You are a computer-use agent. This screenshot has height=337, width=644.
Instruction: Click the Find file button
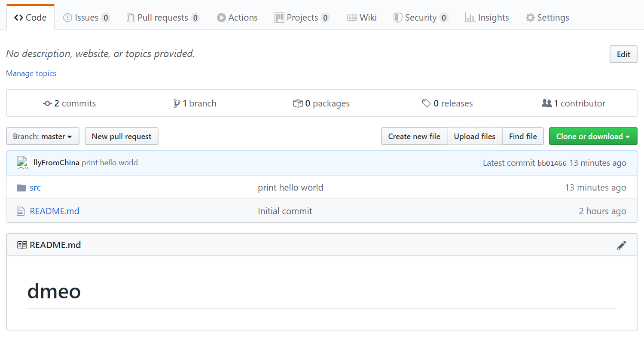pyautogui.click(x=523, y=137)
